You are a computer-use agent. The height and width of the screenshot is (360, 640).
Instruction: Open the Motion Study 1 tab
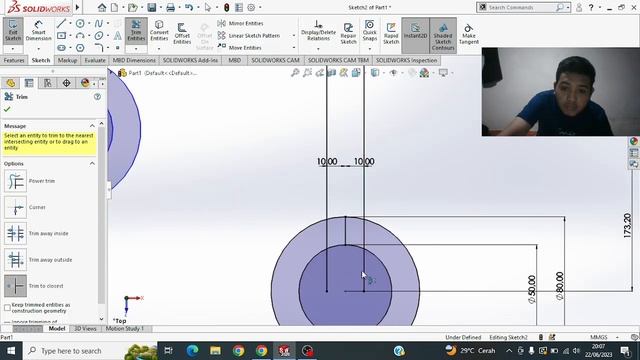point(125,329)
